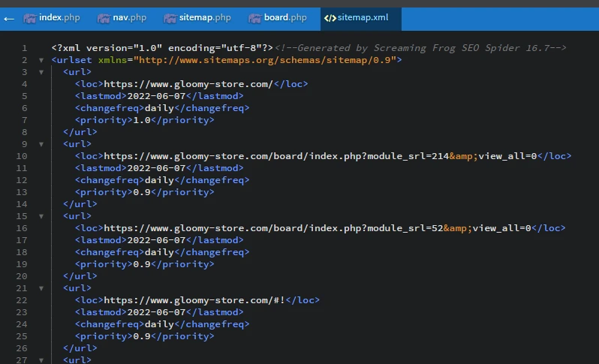Click the opening url tag on line 15

coord(77,216)
